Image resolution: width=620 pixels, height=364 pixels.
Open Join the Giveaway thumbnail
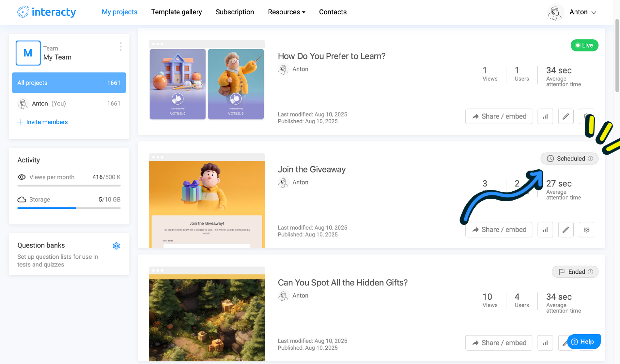click(x=207, y=201)
